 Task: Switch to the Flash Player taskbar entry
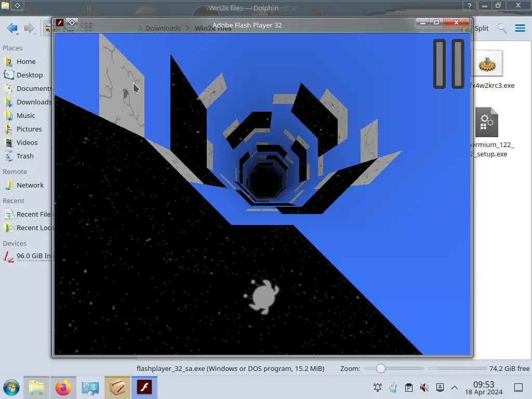[x=144, y=388]
